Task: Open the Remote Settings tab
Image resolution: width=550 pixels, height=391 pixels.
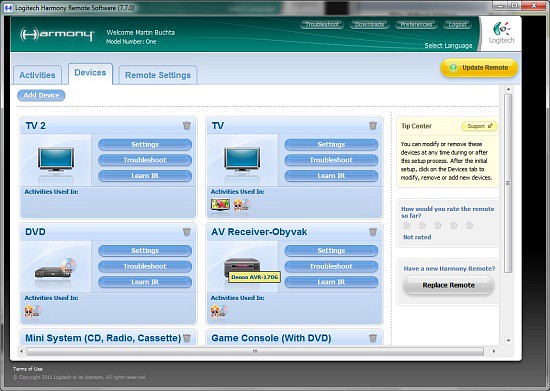Action: click(x=158, y=75)
